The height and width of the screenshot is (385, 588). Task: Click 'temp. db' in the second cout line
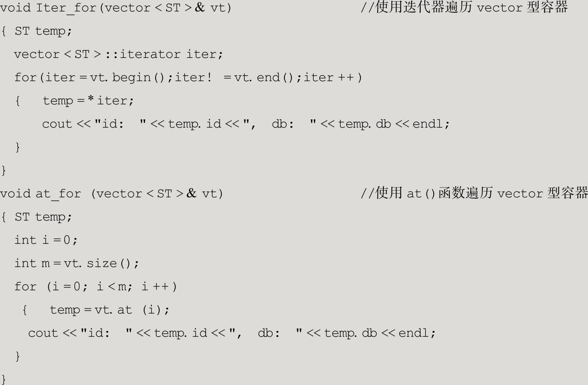(x=350, y=333)
